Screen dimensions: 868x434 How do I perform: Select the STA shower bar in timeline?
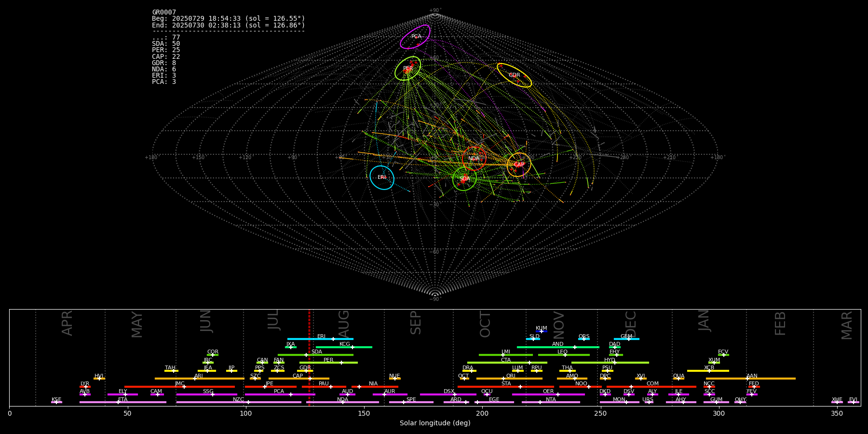pos(506,386)
